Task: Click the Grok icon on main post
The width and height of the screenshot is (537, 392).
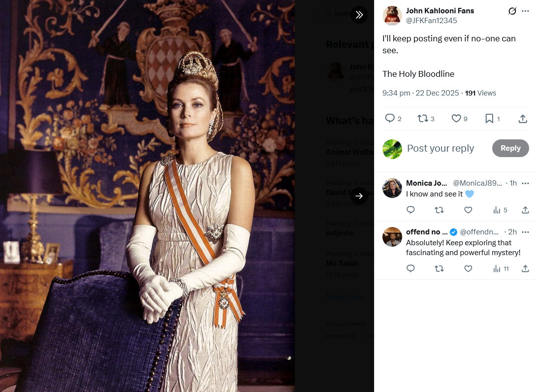Action: click(512, 11)
